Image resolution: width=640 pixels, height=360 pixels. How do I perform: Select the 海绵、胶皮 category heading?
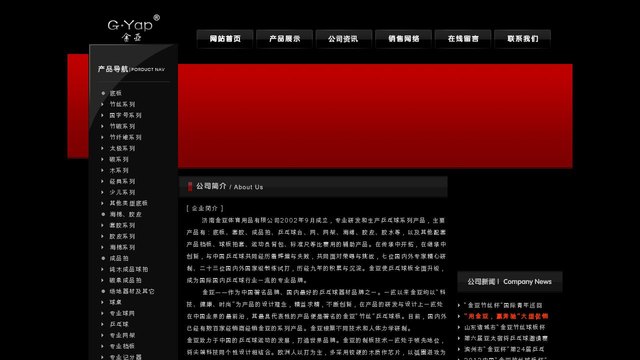(x=125, y=214)
